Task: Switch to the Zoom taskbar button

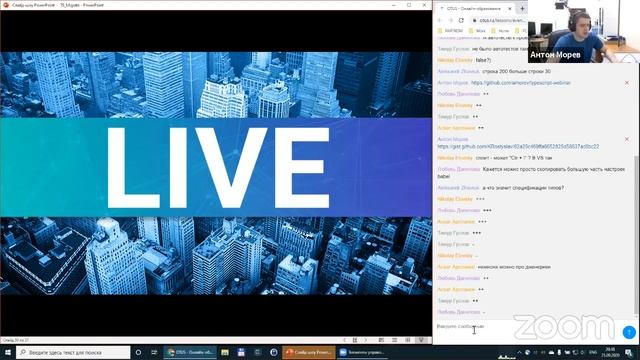Action: point(362,352)
